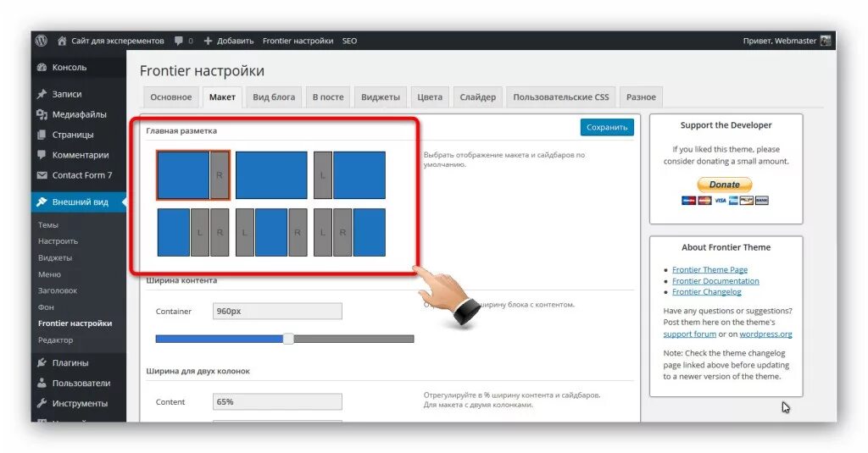Click the Записи pushpin icon
868x453 pixels.
click(x=42, y=94)
